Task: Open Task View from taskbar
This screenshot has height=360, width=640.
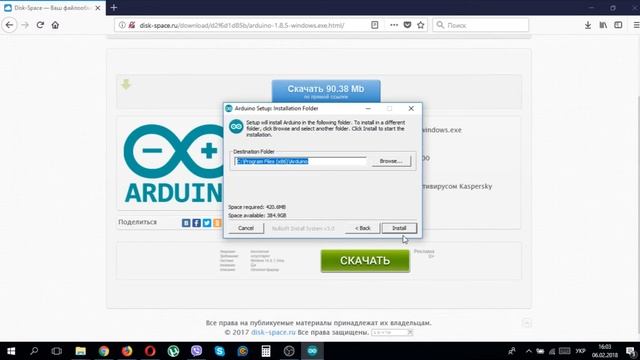Action: point(57,351)
